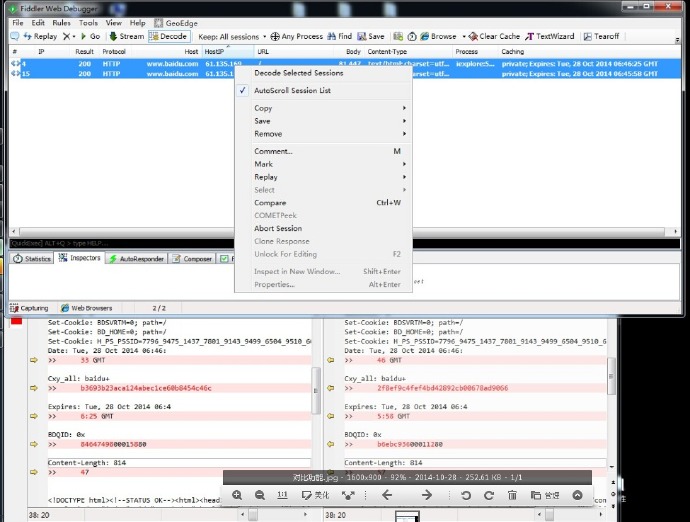Viewport: 690px width, 522px height.
Task: Expand the Copy submenu
Action: pos(323,108)
